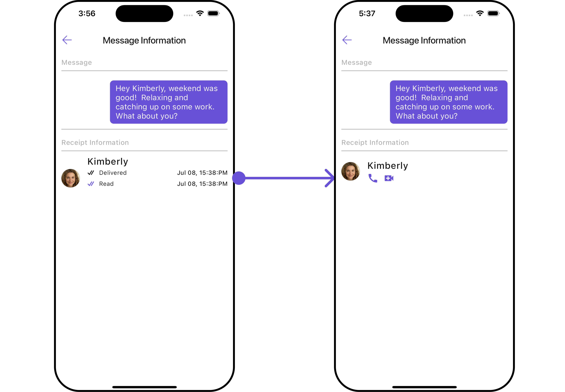
Task: Select message bubble on right phone
Action: click(x=449, y=102)
